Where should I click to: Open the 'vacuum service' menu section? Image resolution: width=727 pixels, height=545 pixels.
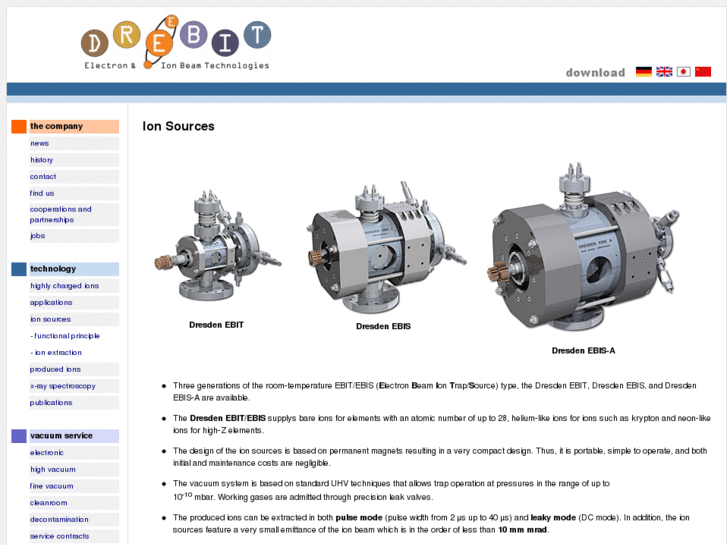74,436
